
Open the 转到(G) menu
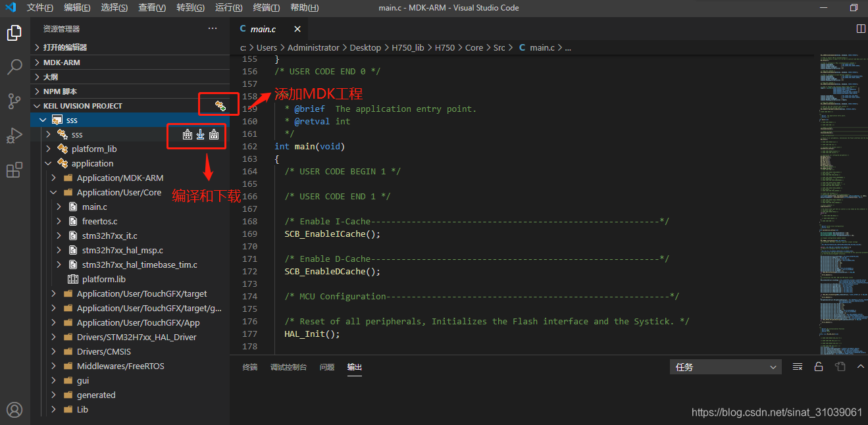click(x=191, y=8)
